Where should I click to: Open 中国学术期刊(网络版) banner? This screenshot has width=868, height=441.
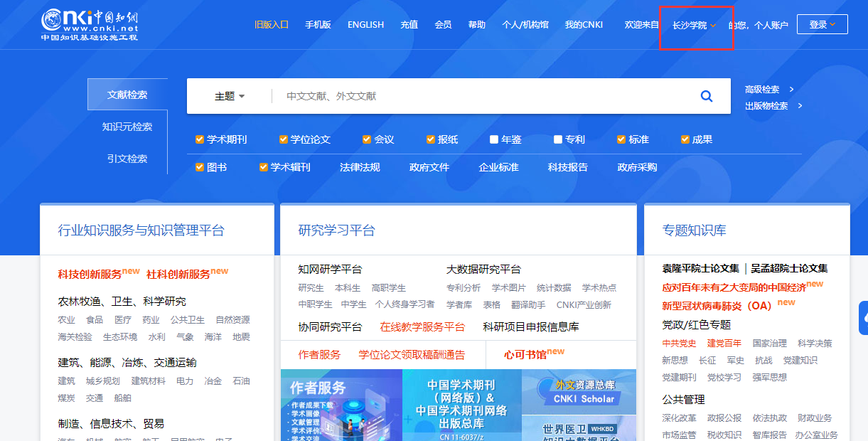click(x=461, y=405)
